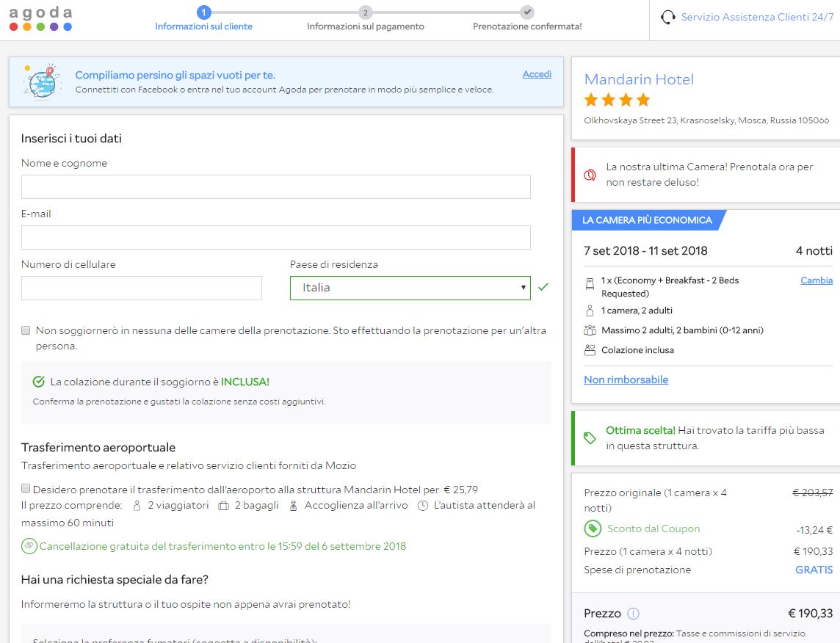The image size is (840, 643).
Task: Go to Informazioni sul cliente step
Action: pos(203,26)
